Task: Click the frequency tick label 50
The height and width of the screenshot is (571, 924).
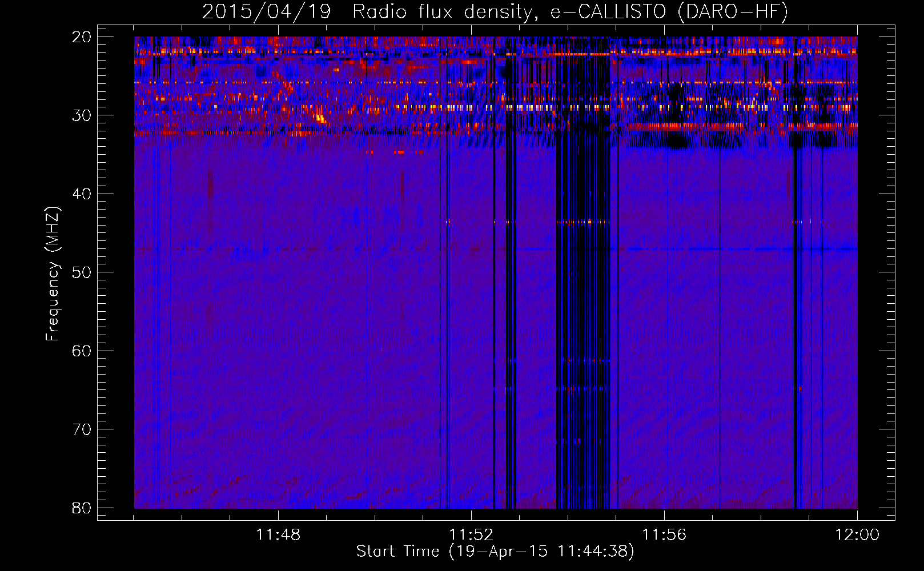Action: coord(82,272)
